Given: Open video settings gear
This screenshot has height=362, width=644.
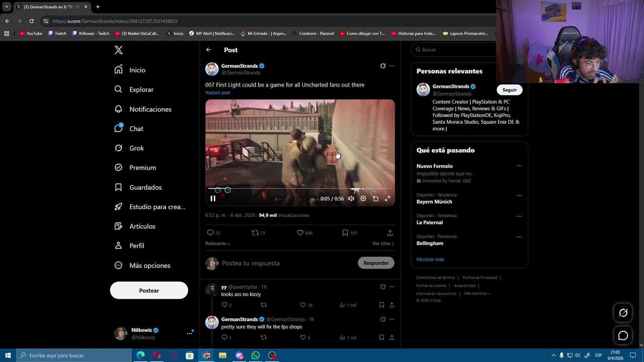Looking at the screenshot, I should tap(363, 199).
